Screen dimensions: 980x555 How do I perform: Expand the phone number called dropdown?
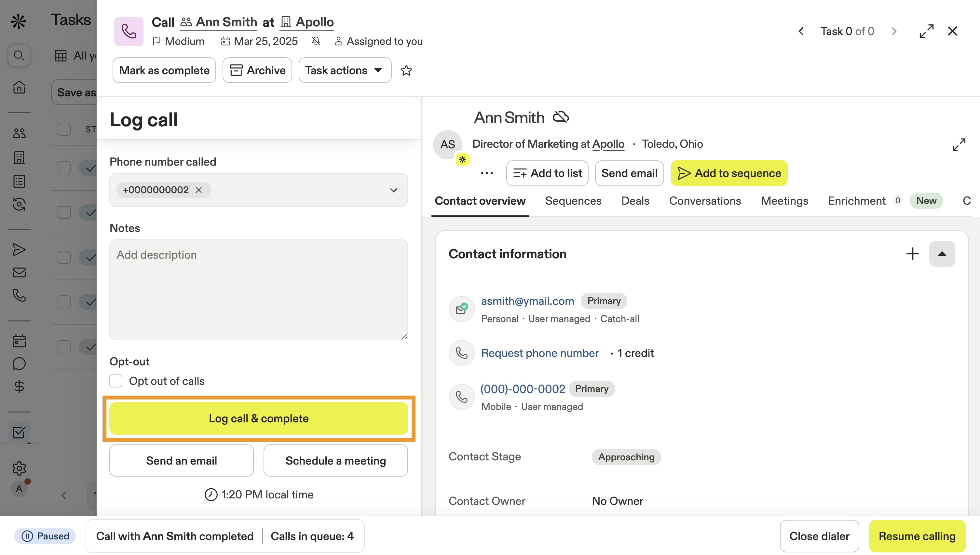coord(393,190)
